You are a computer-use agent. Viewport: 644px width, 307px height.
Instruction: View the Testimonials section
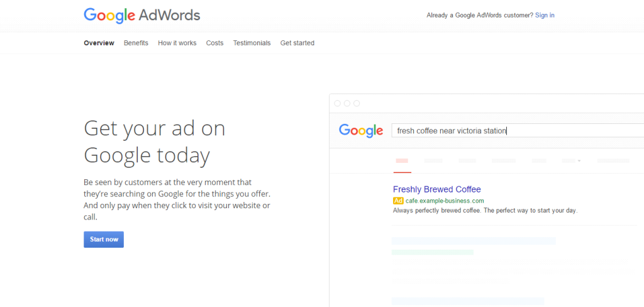pyautogui.click(x=252, y=43)
